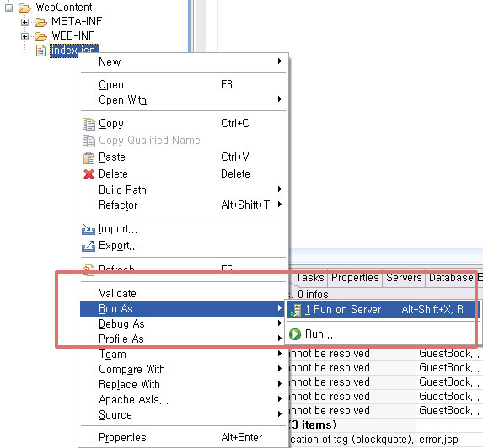Expand the WEB-INF folder
This screenshot has height=448, width=483.
pos(24,36)
